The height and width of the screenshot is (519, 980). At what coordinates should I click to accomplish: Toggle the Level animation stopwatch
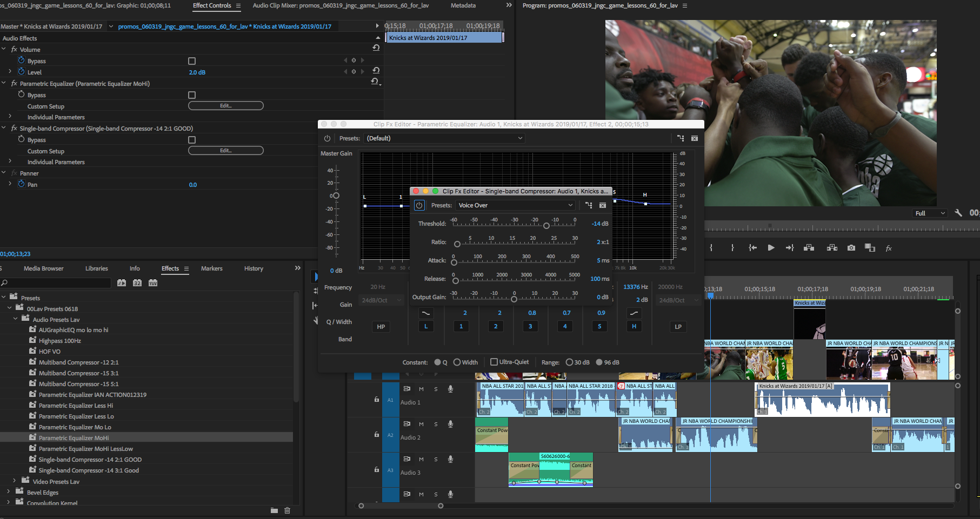[x=22, y=71]
